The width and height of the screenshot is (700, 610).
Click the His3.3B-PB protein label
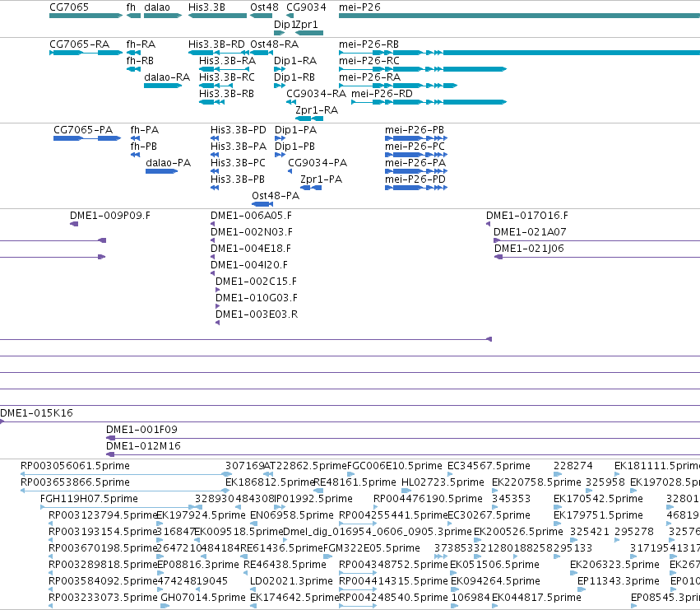tap(238, 179)
